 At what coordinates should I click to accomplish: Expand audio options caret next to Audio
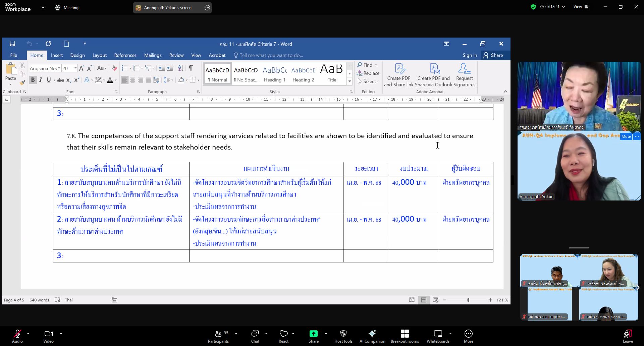[28, 334]
